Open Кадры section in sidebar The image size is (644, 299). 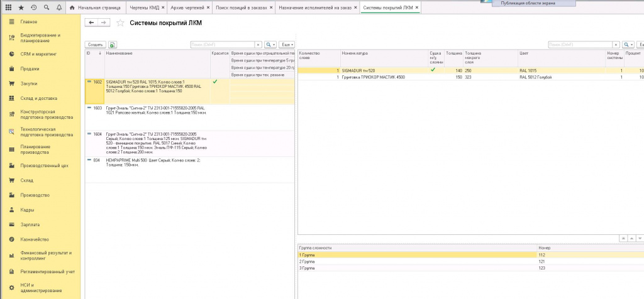coord(27,210)
